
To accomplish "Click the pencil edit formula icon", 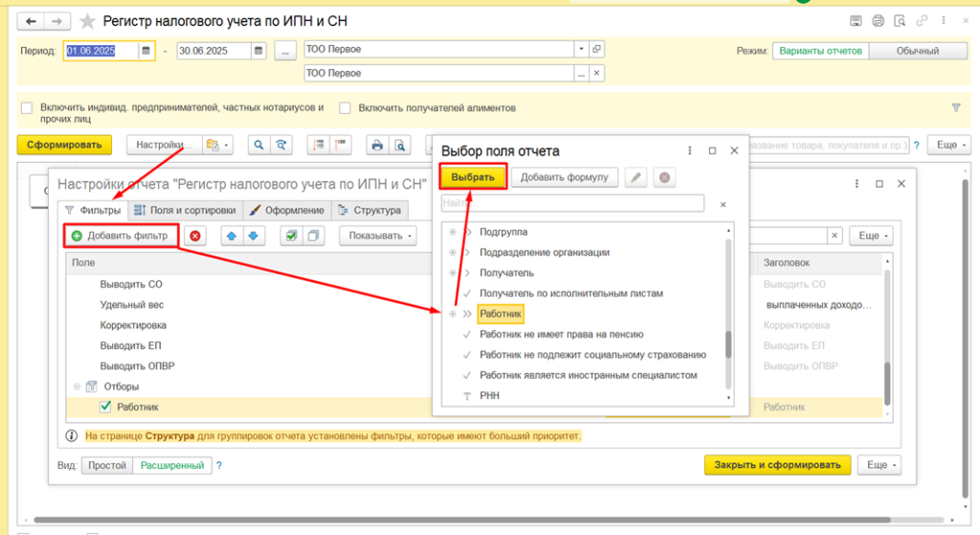I will tap(635, 177).
